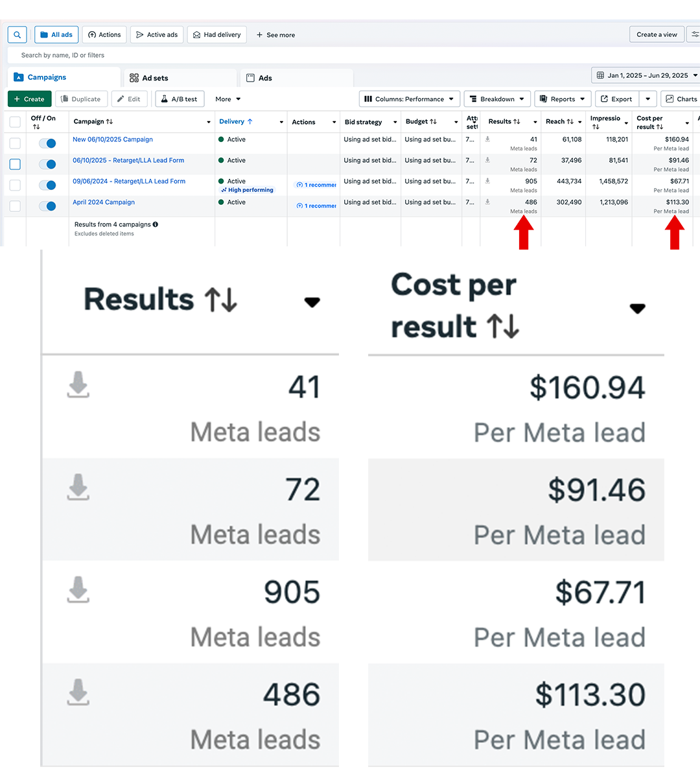700x778 pixels.
Task: Click sort arrows under Off / On header
Action: click(x=36, y=127)
